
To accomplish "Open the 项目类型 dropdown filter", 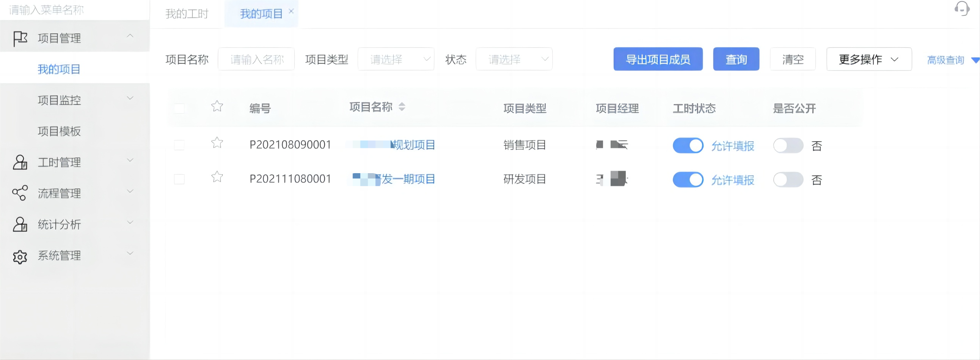I will (396, 59).
